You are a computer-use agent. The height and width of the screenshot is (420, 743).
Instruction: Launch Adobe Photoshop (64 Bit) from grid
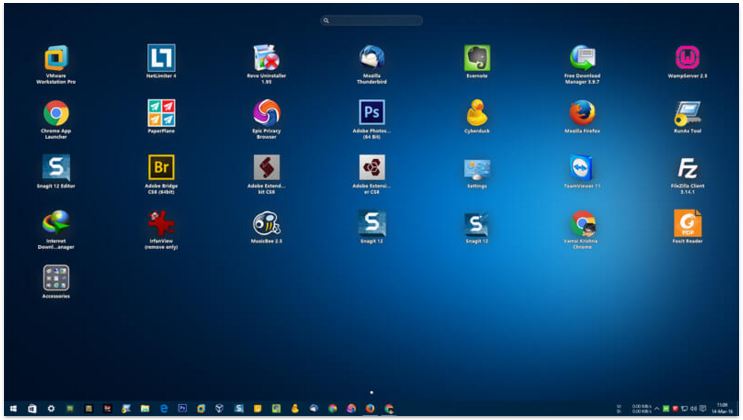click(372, 113)
